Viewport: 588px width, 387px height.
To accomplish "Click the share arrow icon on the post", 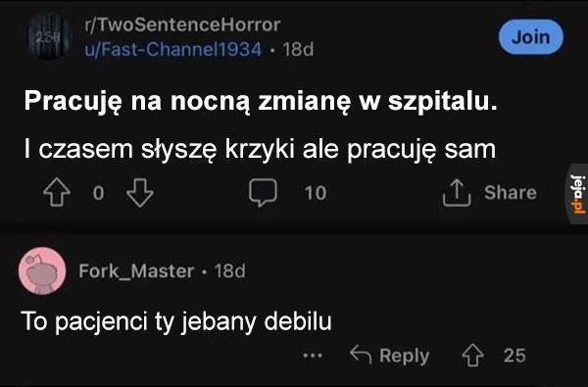I will pos(457,192).
